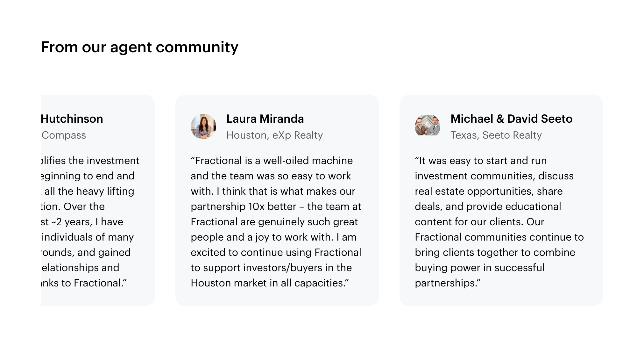Click the "buying power in successful" line
Image resolution: width=644 pixels, height=347 pixels.
[479, 268]
